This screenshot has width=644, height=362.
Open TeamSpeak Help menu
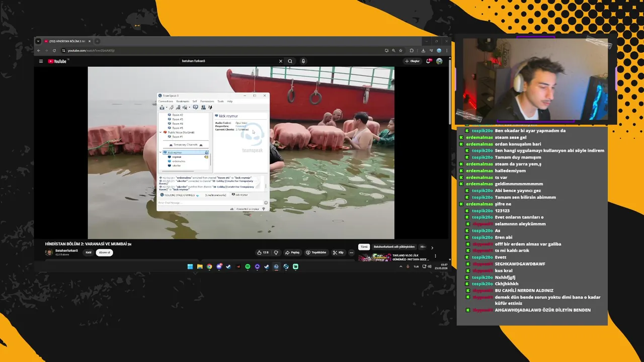(x=229, y=102)
